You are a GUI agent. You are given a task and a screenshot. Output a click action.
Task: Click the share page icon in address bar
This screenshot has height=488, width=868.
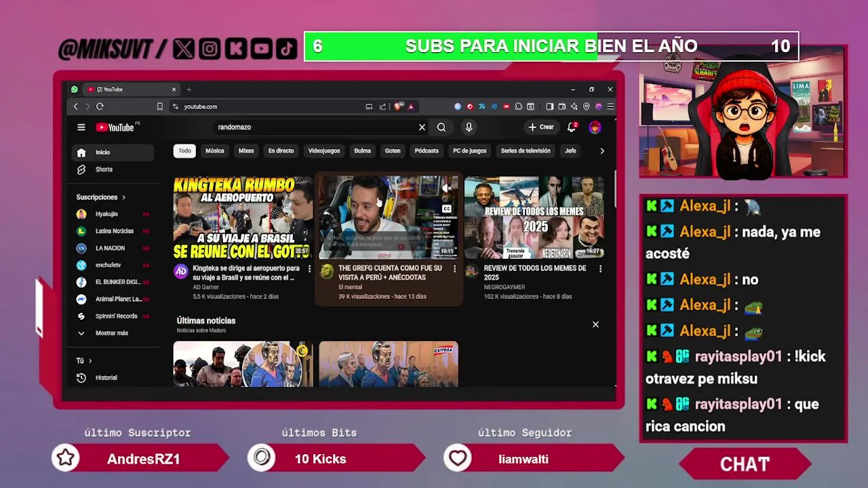(x=382, y=106)
